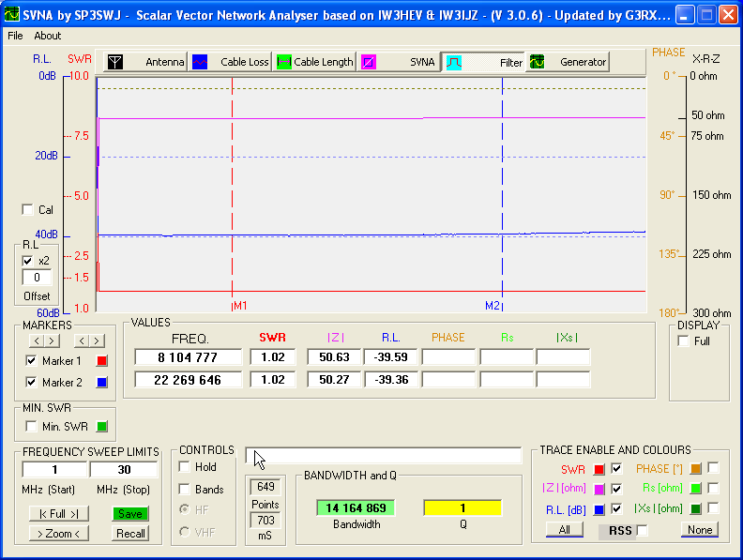The width and height of the screenshot is (743, 560).
Task: Click the Stop frequency field showing 30
Action: 124,470
